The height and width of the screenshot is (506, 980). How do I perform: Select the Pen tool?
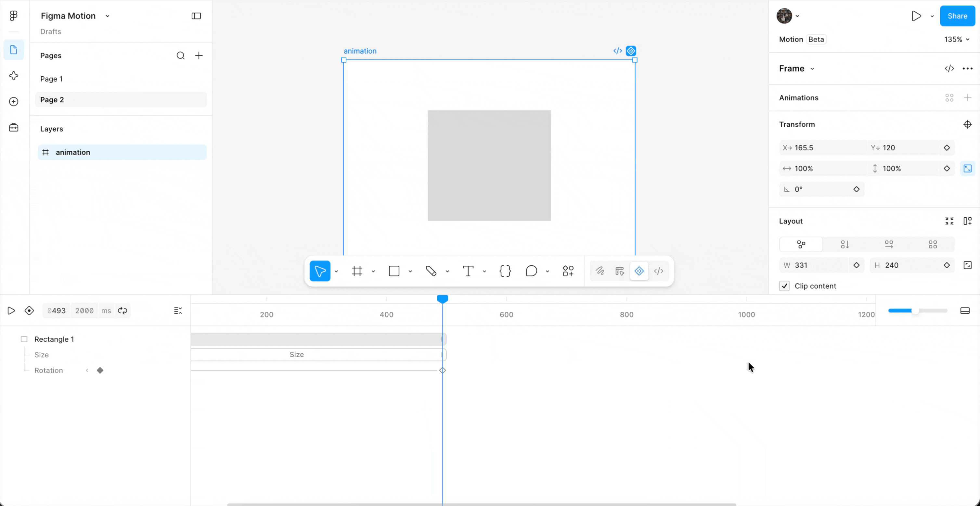(x=431, y=271)
